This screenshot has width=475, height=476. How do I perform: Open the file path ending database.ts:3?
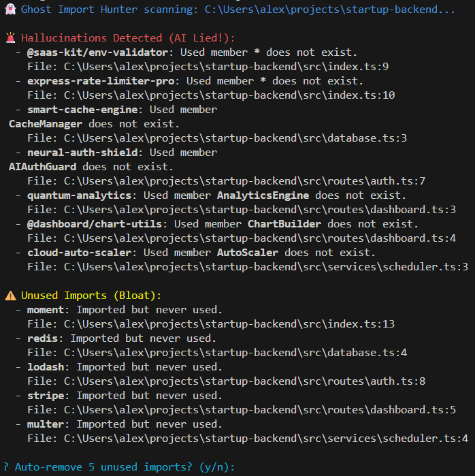point(235,138)
